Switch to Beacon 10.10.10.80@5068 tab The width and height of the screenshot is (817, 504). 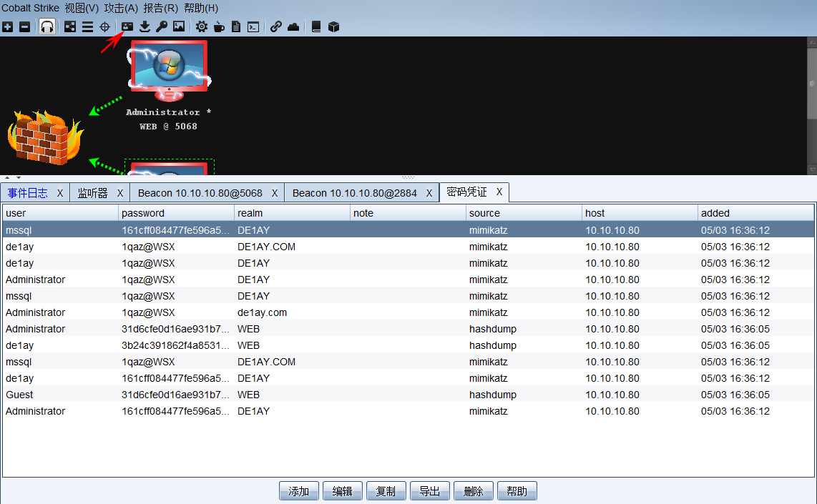coord(200,193)
